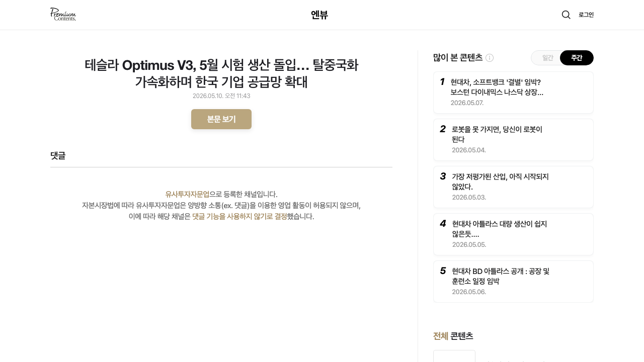Click the 로그인 link
The height and width of the screenshot is (362, 644).
tap(586, 15)
